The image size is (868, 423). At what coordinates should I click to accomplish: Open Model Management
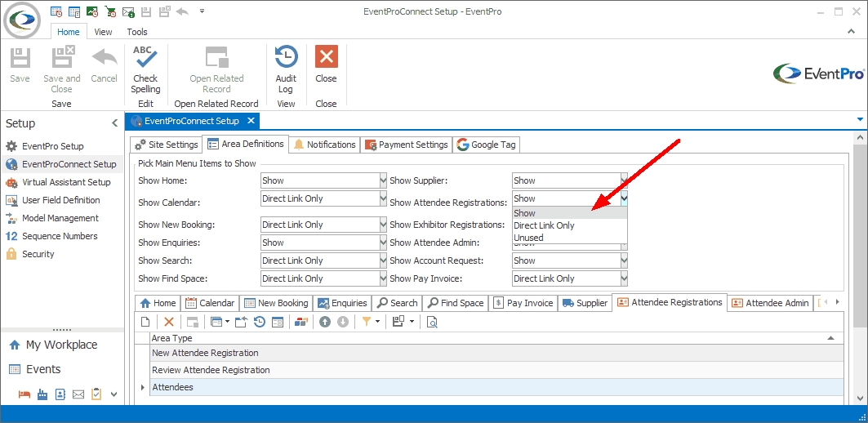click(52, 218)
